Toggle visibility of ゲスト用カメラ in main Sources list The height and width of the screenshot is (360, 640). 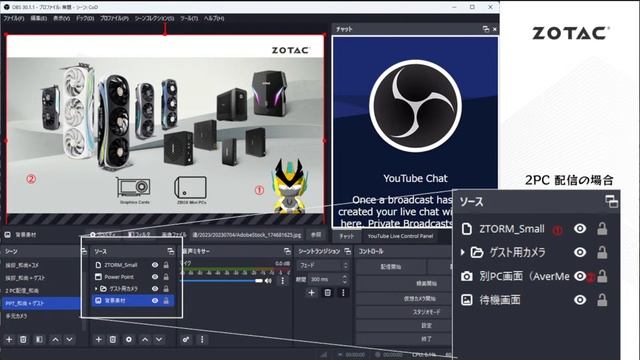pyautogui.click(x=155, y=289)
